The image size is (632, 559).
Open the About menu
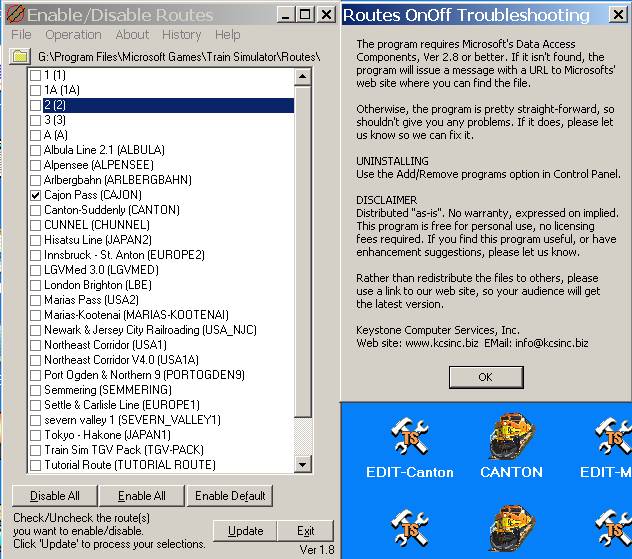pos(132,35)
